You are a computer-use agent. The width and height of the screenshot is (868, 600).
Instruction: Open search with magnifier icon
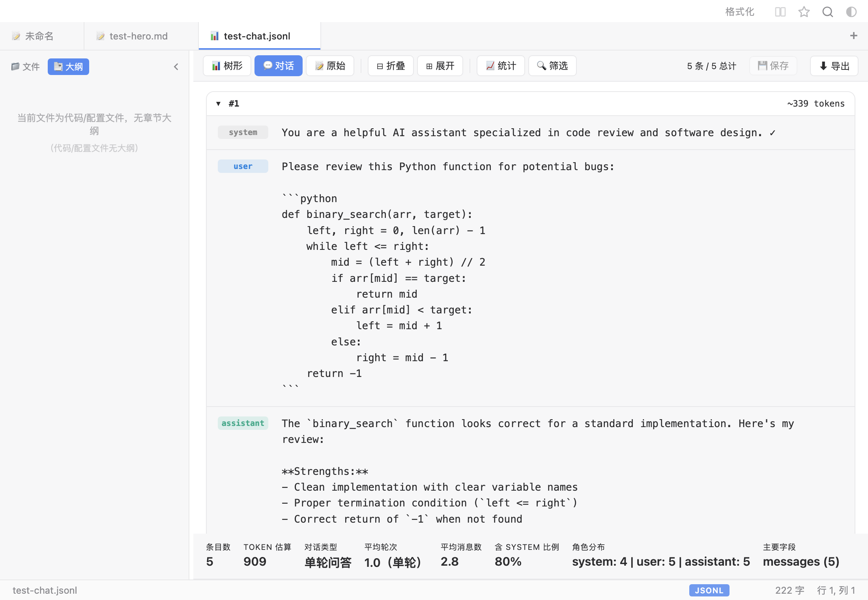click(827, 12)
